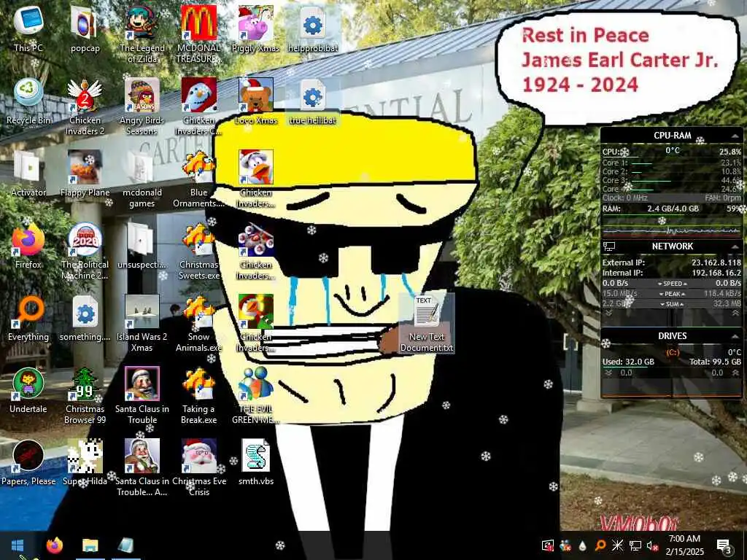This screenshot has height=560, width=747.
Task: Click the Super Hilda pixel icon
Action: [85, 463]
